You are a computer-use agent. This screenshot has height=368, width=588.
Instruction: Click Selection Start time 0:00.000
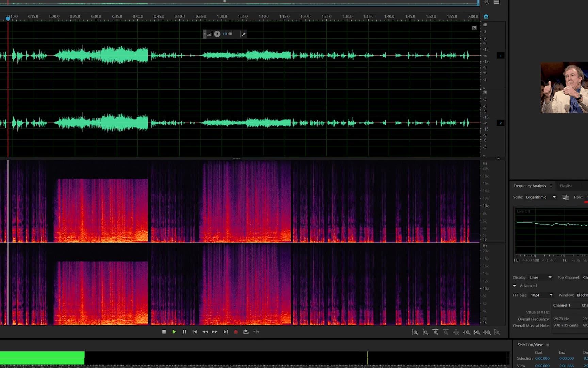[542, 358]
